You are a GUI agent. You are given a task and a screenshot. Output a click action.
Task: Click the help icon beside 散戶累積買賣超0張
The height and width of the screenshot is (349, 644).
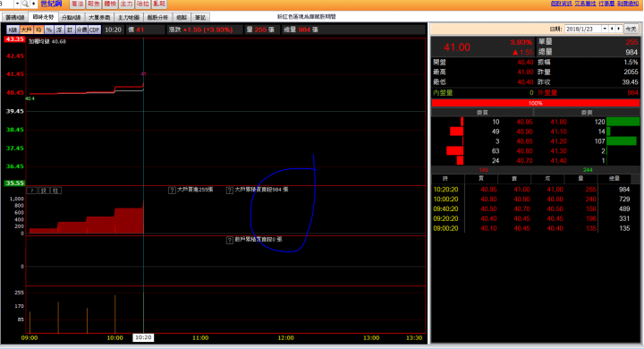point(230,240)
